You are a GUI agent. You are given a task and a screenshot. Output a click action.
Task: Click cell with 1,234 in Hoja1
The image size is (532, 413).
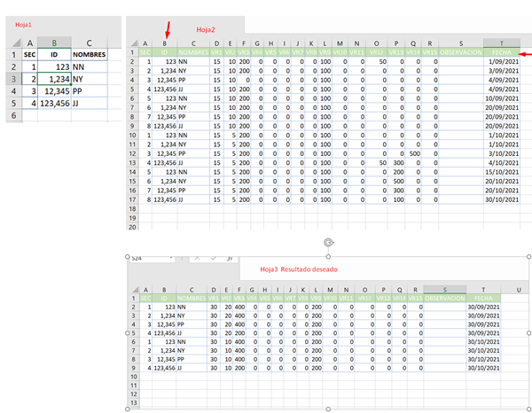click(x=54, y=79)
